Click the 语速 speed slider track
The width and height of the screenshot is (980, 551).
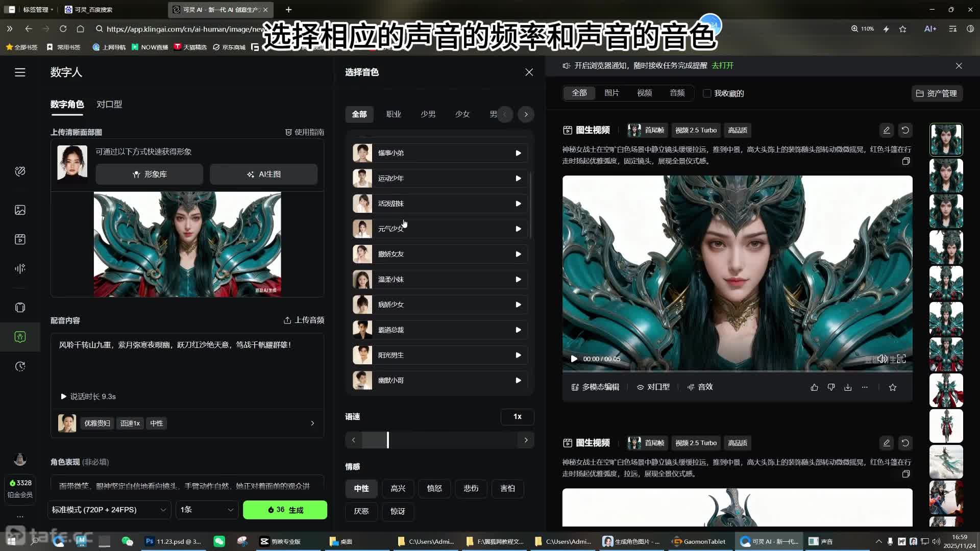[x=439, y=440]
